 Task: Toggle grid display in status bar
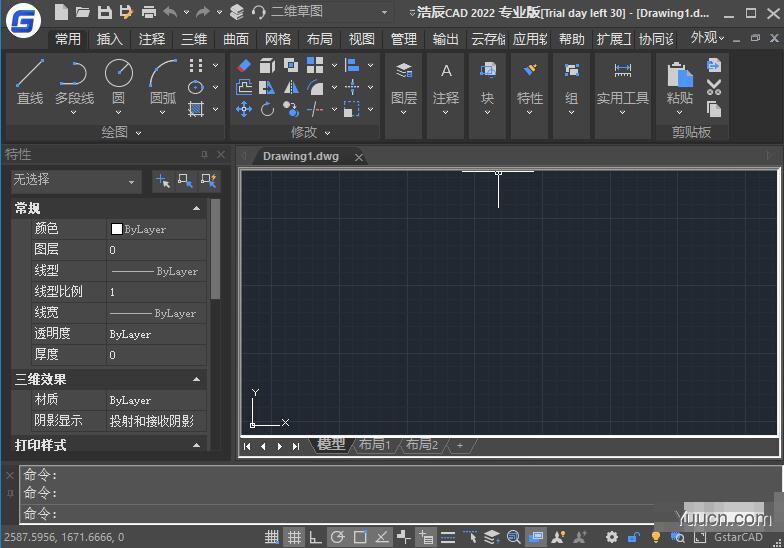(x=294, y=537)
